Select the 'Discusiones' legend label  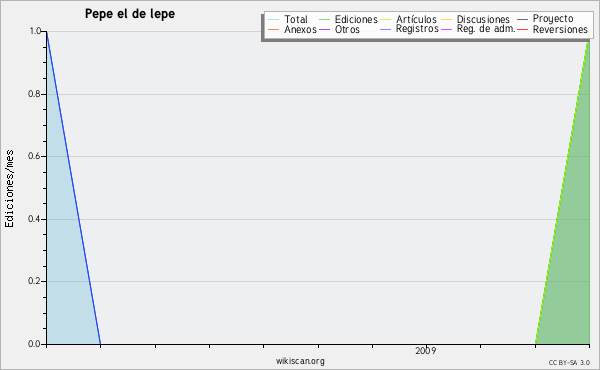pyautogui.click(x=483, y=19)
